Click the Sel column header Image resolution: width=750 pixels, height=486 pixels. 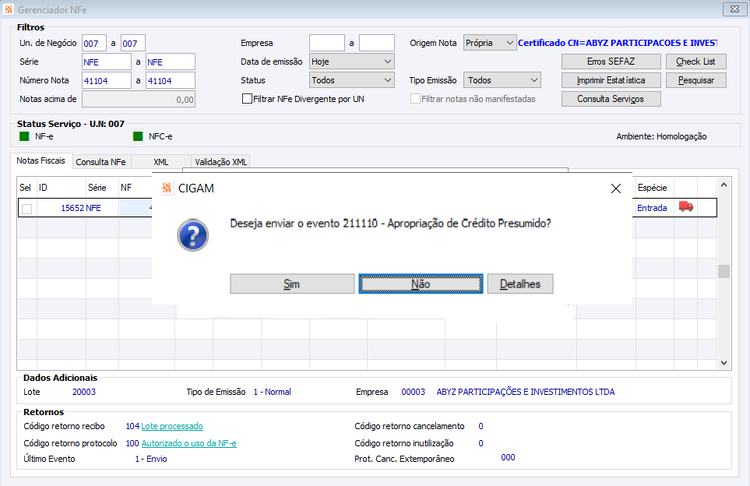pyautogui.click(x=25, y=188)
